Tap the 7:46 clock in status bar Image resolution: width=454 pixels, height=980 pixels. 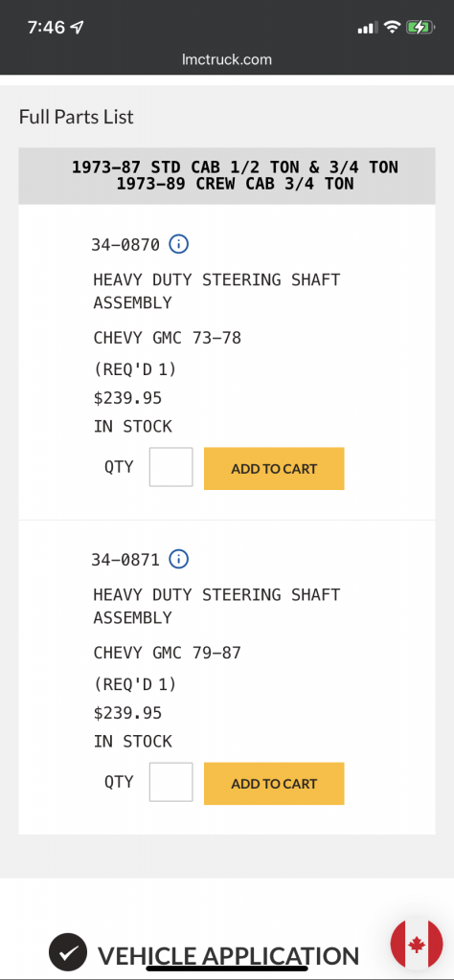click(46, 28)
